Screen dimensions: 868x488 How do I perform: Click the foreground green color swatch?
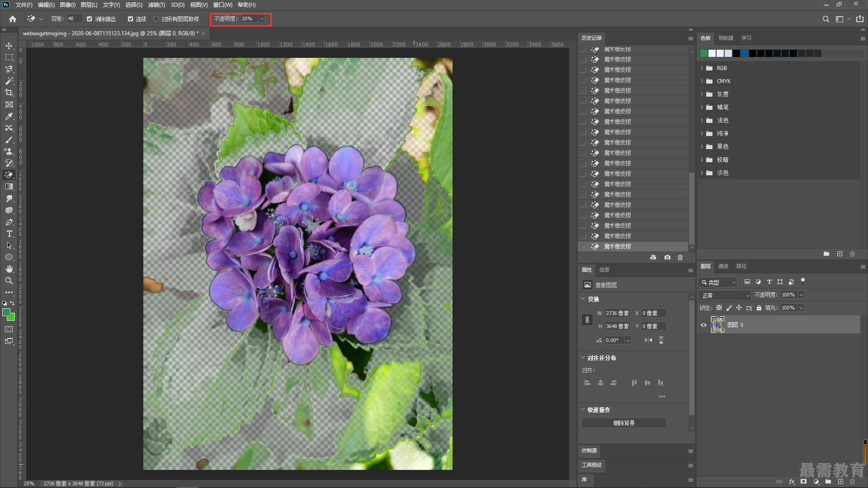6,313
